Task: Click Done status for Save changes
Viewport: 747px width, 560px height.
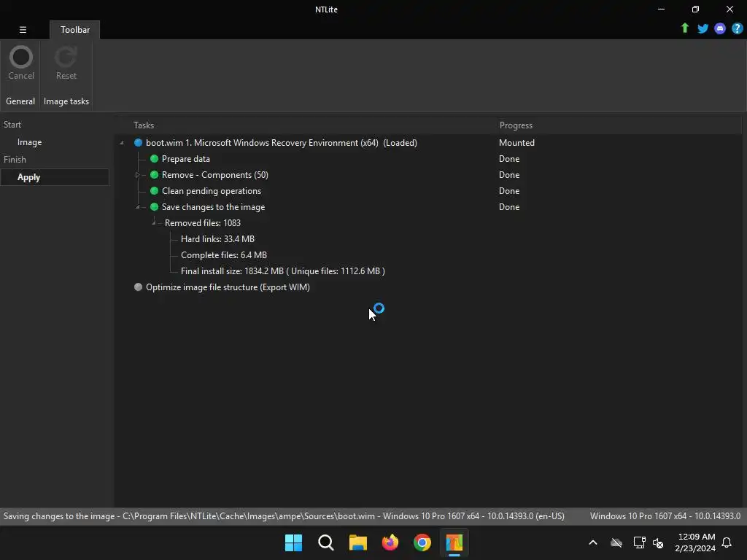Action: click(x=508, y=207)
